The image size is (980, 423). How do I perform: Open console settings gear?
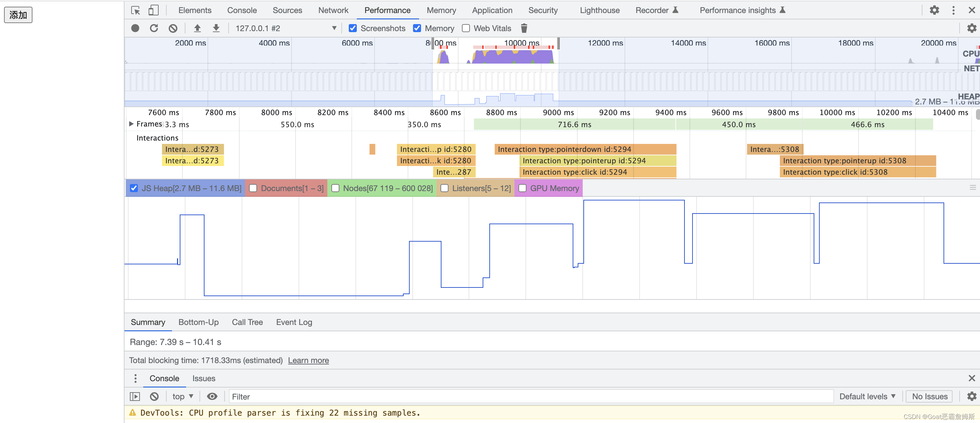click(x=972, y=396)
